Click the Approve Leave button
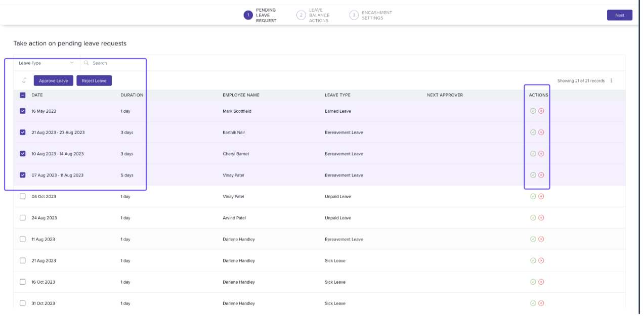This screenshot has width=644, height=316. coord(54,81)
